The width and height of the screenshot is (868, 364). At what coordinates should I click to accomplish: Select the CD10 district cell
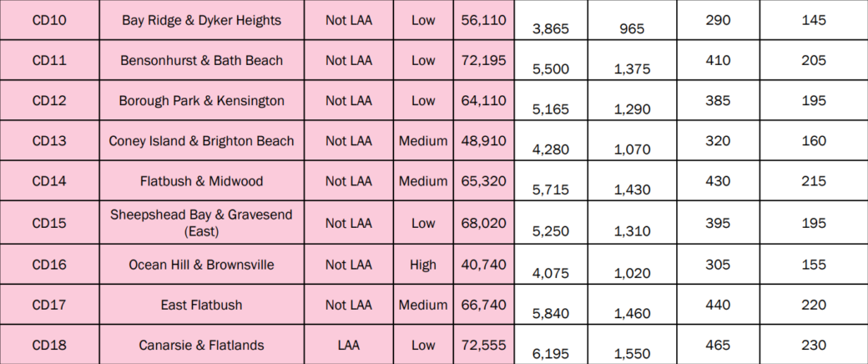[x=50, y=20]
